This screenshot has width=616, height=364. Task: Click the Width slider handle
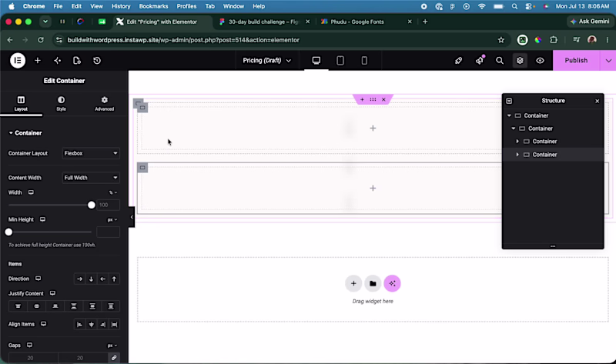[x=91, y=205]
